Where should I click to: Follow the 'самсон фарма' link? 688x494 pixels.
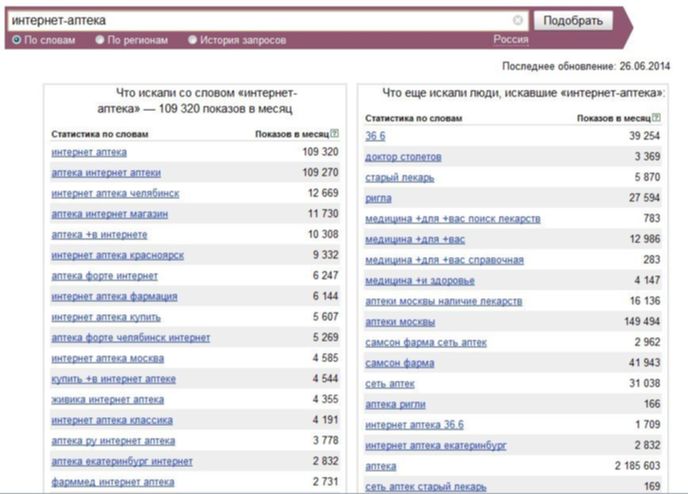pos(400,363)
